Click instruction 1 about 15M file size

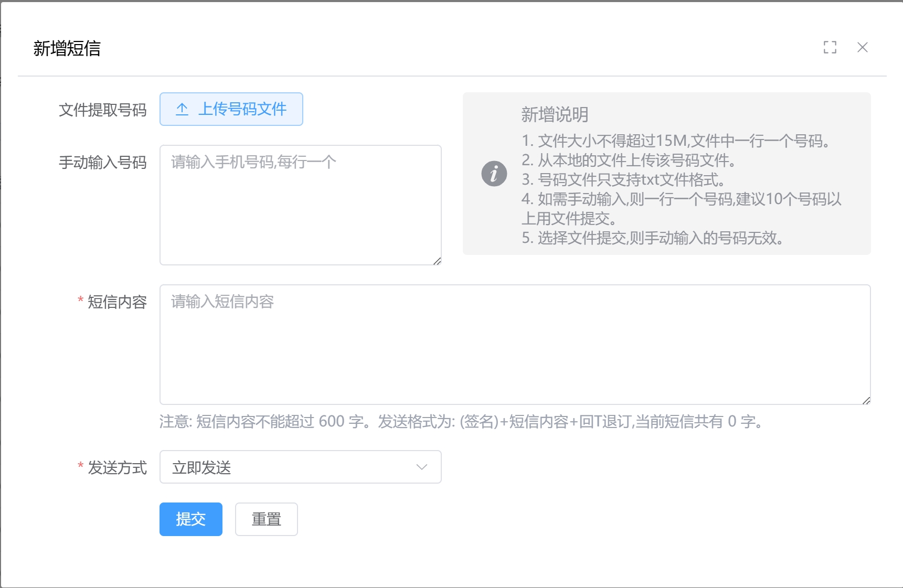(x=676, y=141)
